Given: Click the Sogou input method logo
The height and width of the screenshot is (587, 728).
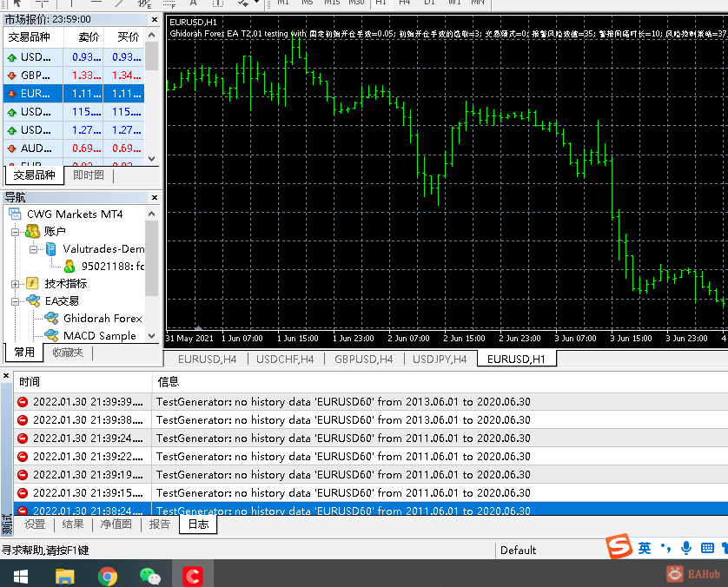Looking at the screenshot, I should click(619, 548).
